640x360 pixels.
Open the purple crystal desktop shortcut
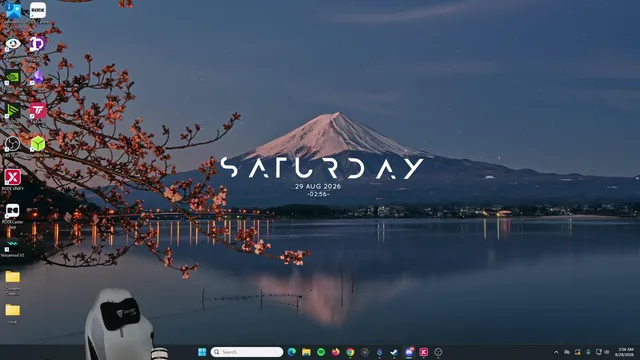coord(38,77)
